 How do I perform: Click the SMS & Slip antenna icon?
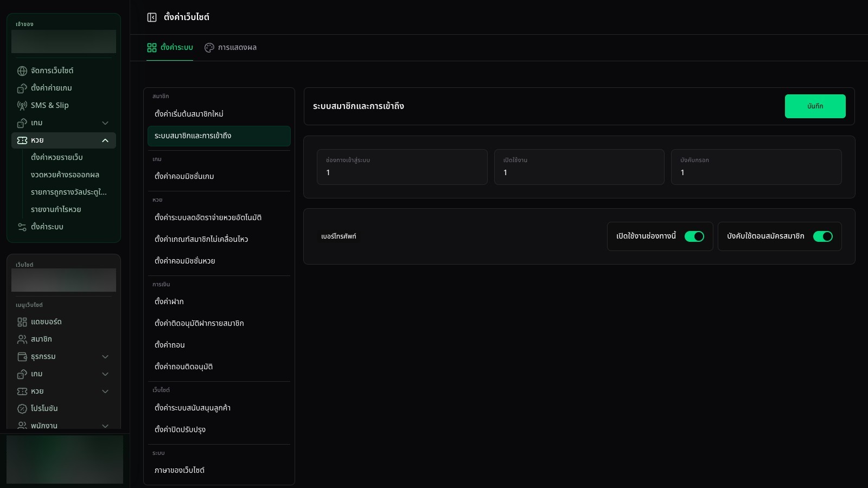(22, 106)
